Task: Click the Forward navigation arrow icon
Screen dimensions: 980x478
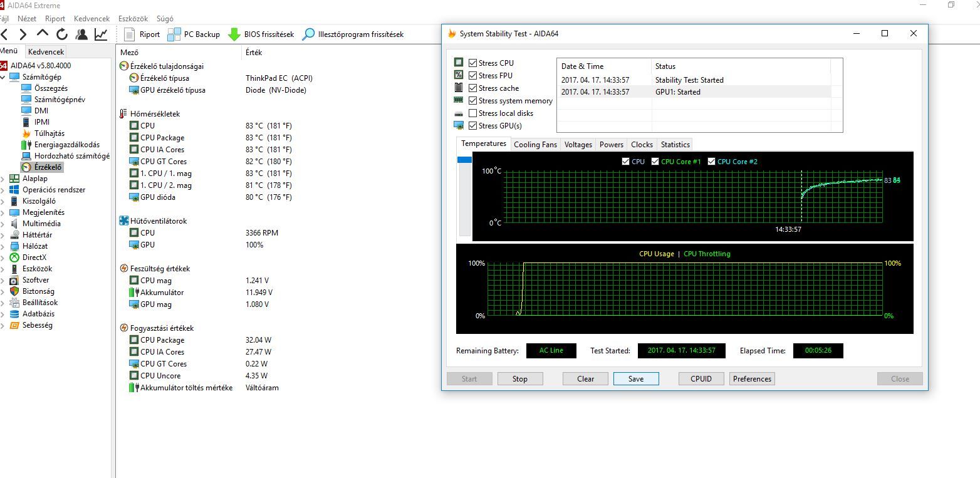Action: [23, 34]
